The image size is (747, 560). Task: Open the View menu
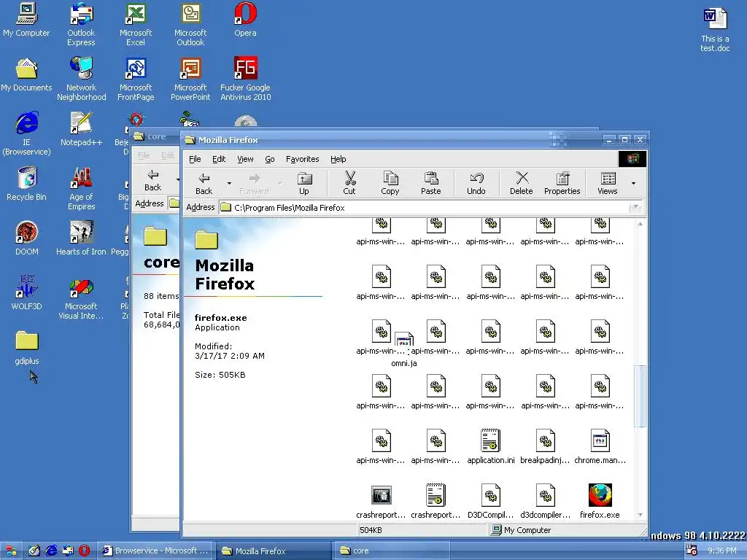pyautogui.click(x=245, y=159)
